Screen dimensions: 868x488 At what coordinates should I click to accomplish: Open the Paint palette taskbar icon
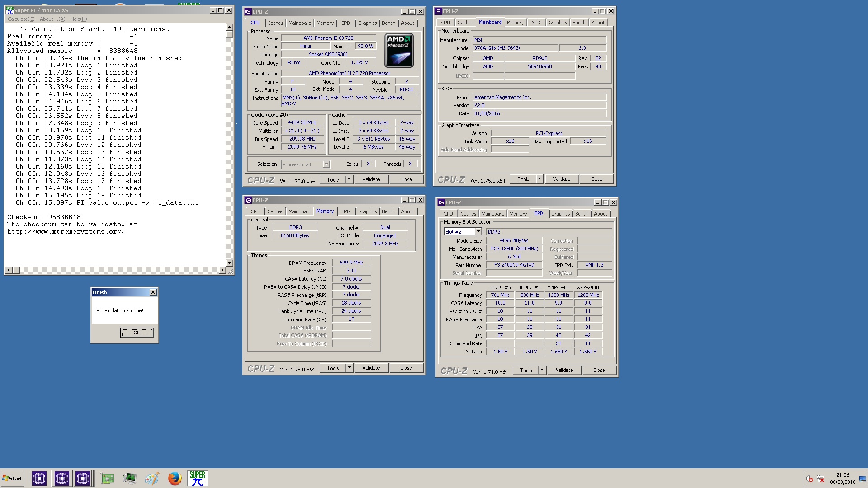[x=152, y=478]
